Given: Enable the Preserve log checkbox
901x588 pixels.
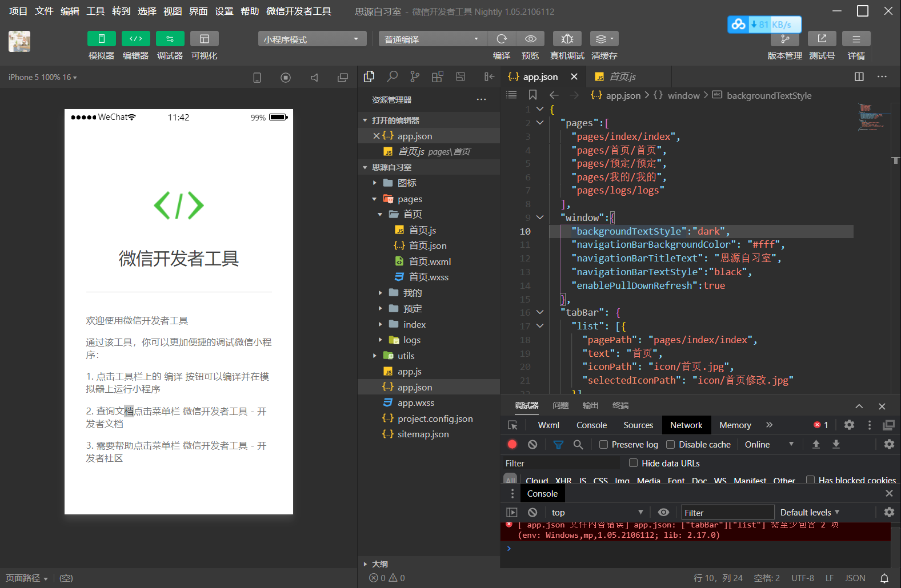Looking at the screenshot, I should (603, 445).
